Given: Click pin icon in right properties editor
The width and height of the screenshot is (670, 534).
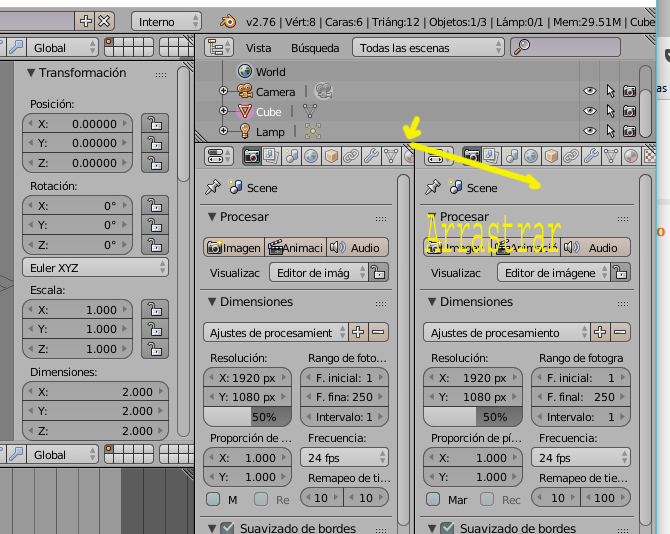Looking at the screenshot, I should [433, 187].
